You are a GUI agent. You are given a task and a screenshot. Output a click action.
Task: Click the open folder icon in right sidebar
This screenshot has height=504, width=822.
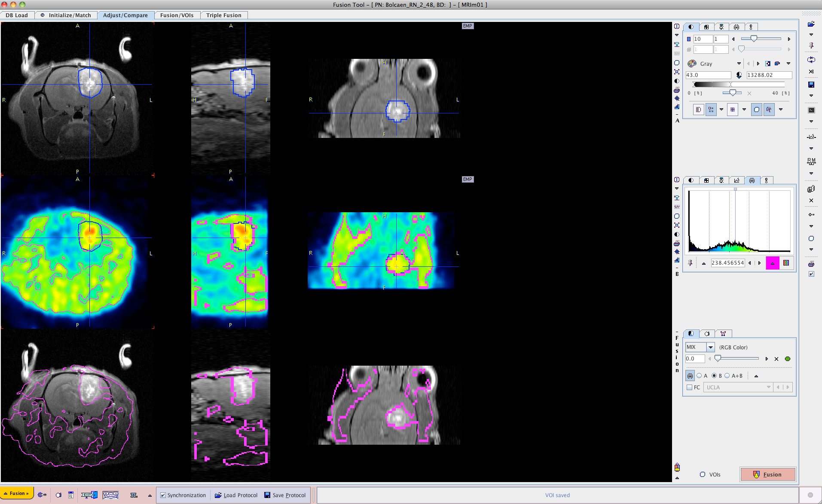811,24
